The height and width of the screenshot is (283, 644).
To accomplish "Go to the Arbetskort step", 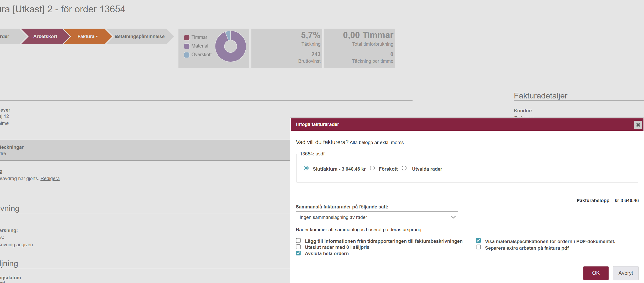I will [45, 36].
